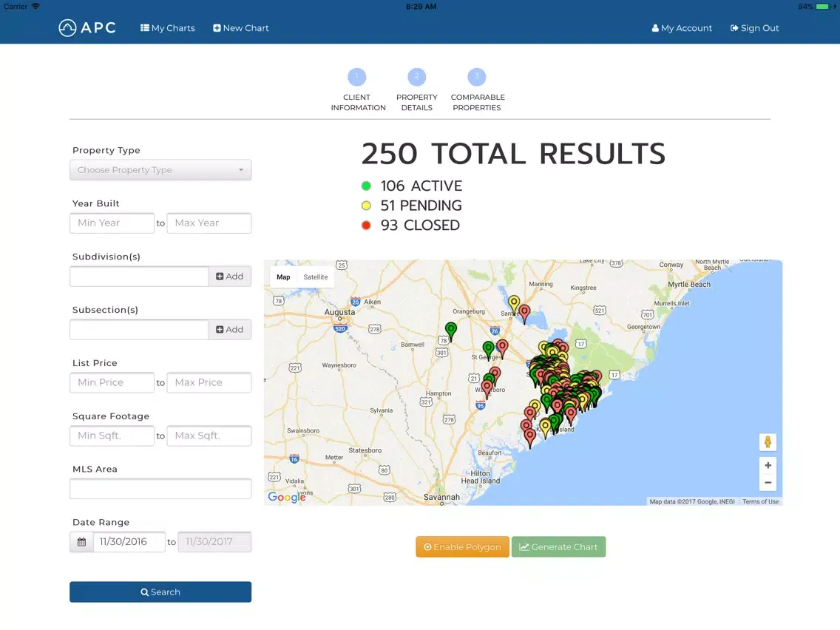Add the entered Subdivision
The width and height of the screenshot is (840, 630).
click(230, 277)
